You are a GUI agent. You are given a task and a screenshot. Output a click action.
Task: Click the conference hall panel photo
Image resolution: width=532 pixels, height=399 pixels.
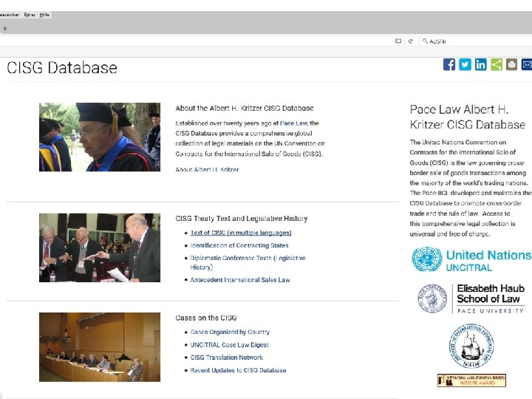[100, 347]
